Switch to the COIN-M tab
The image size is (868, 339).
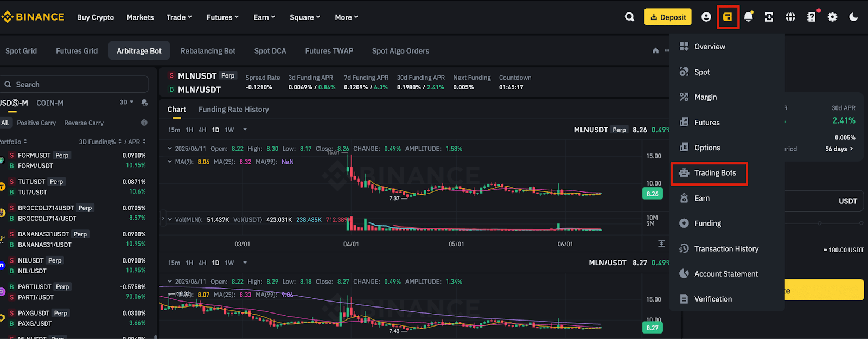tap(50, 103)
